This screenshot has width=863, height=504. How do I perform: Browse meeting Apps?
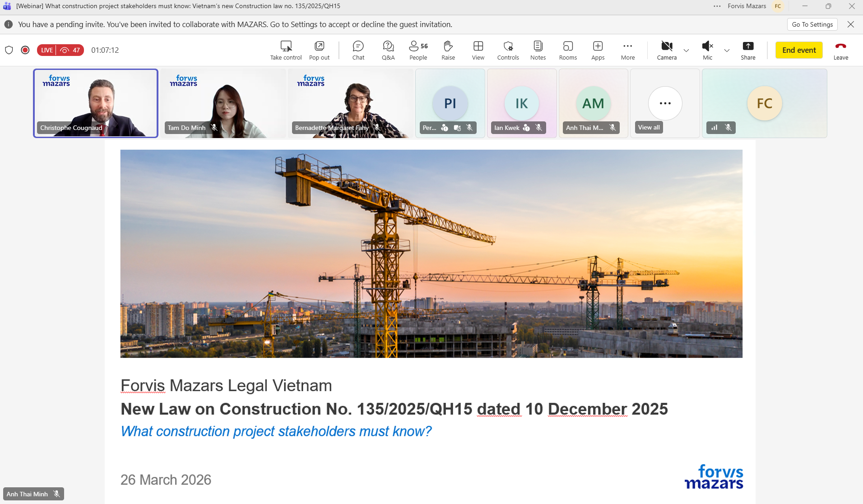pos(597,50)
